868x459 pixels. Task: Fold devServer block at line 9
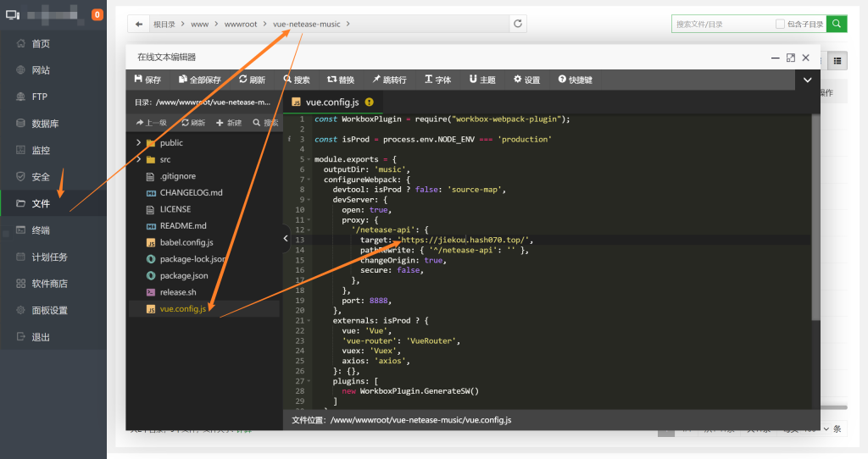pyautogui.click(x=309, y=200)
